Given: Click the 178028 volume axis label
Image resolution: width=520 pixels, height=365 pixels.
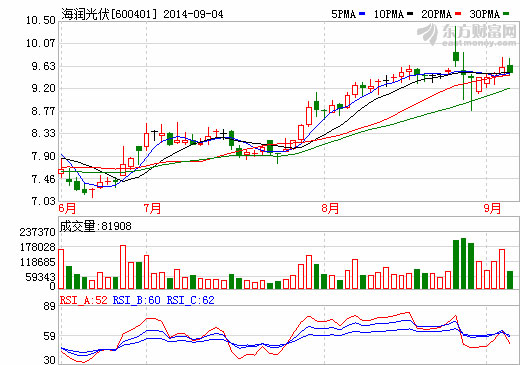Looking at the screenshot, I should 37,247.
